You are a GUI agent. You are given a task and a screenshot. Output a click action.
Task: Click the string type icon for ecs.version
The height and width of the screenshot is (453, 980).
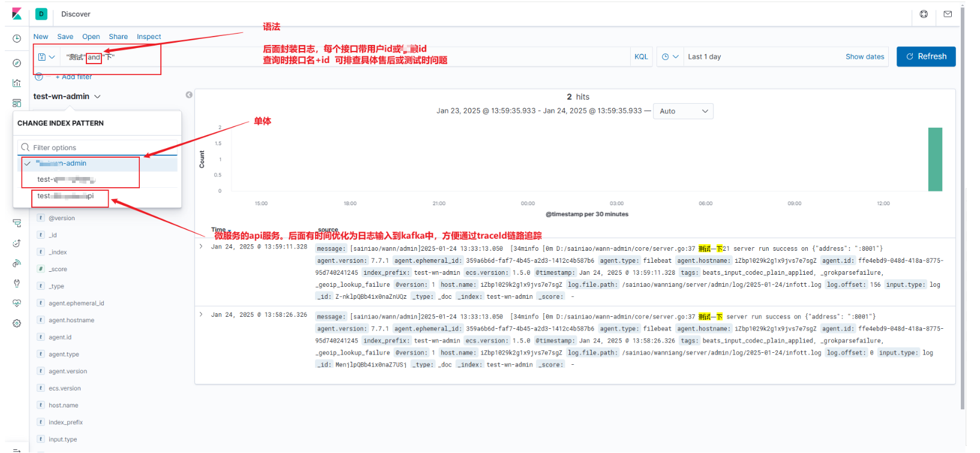pos(41,388)
